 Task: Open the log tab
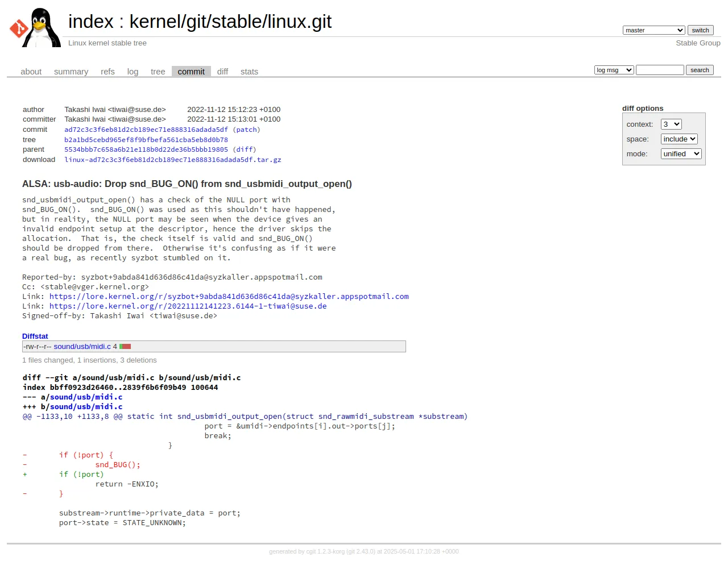pos(133,72)
